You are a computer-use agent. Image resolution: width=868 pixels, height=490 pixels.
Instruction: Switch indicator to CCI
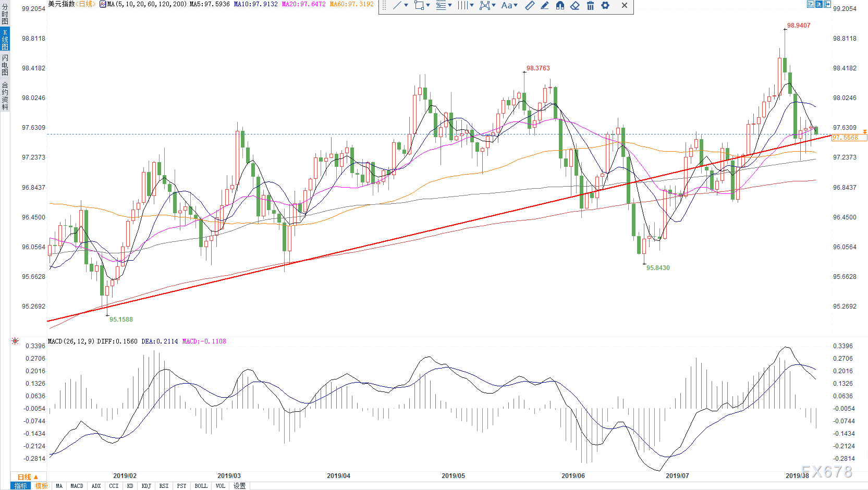point(114,486)
